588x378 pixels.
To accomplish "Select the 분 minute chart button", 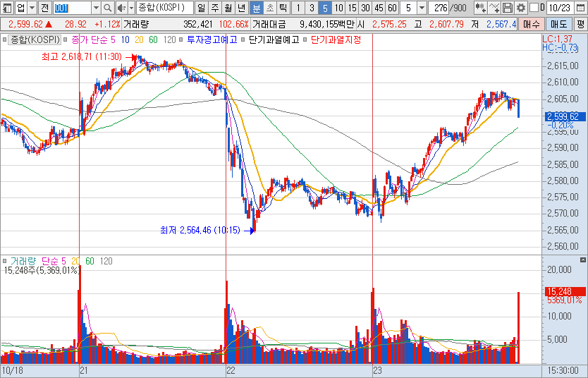I will [x=257, y=8].
